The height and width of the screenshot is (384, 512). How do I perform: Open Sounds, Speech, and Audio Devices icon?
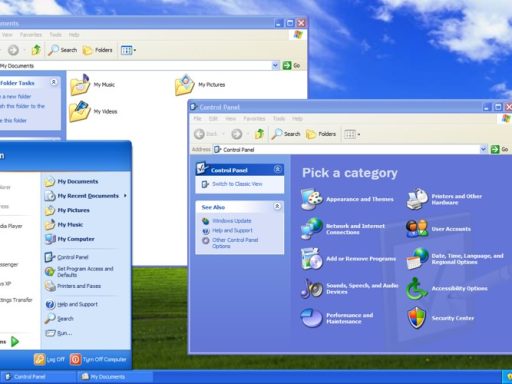click(x=312, y=288)
